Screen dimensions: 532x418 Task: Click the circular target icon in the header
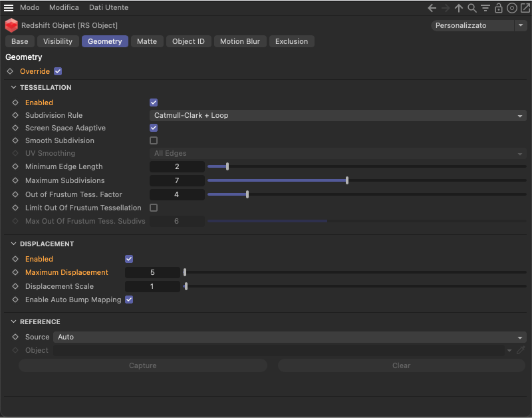click(511, 8)
